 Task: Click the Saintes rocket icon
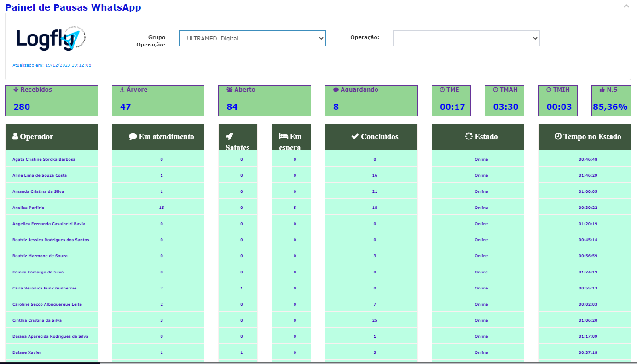coord(229,136)
